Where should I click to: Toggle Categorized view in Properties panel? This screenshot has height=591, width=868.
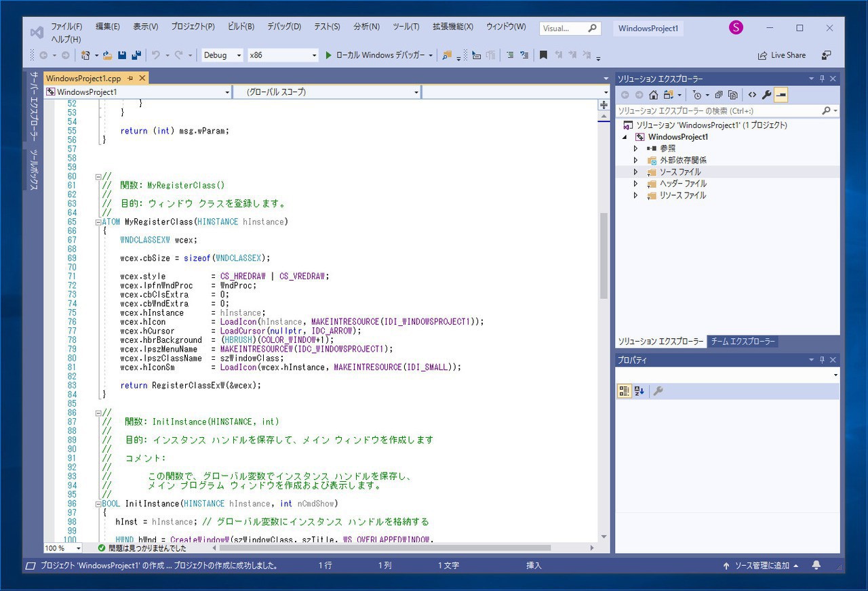[x=625, y=391]
